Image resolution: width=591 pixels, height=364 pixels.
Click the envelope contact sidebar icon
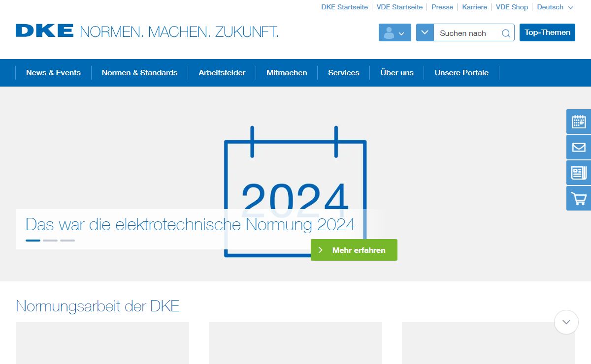(x=579, y=147)
